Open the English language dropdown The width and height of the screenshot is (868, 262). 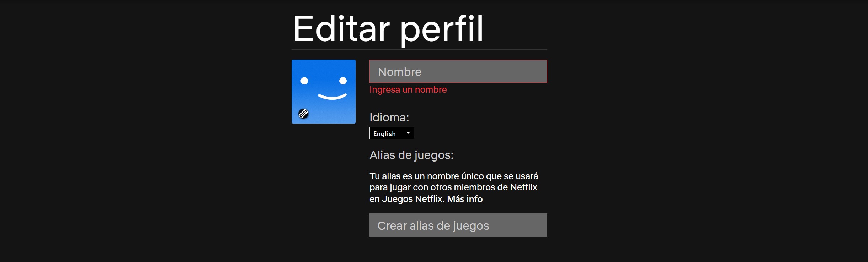click(392, 133)
